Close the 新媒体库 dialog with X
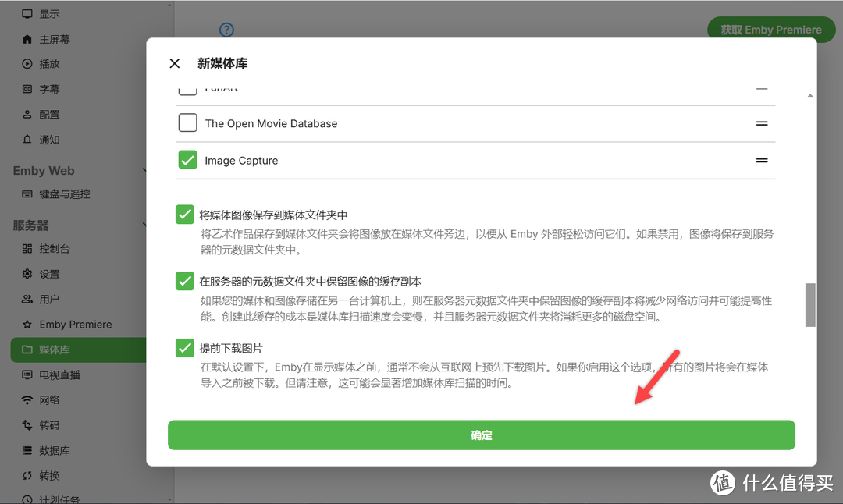This screenshot has width=843, height=504. point(175,63)
